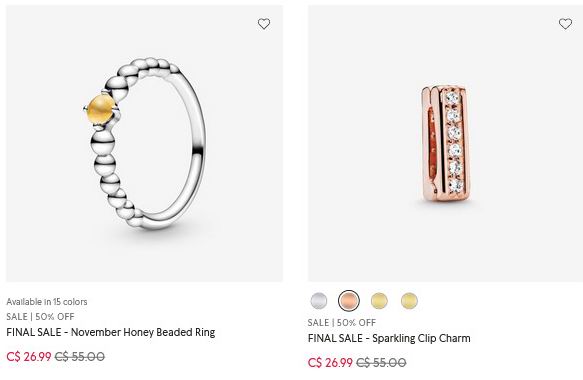Open the November Honey Beaded Ring image

tap(144, 144)
